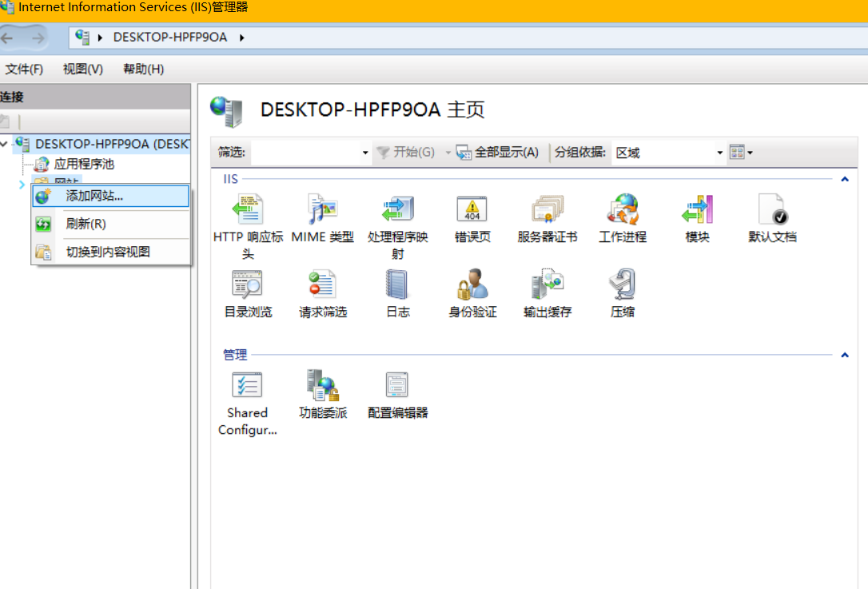Open the 错误页 404 icon
This screenshot has width=868, height=589.
click(472, 209)
